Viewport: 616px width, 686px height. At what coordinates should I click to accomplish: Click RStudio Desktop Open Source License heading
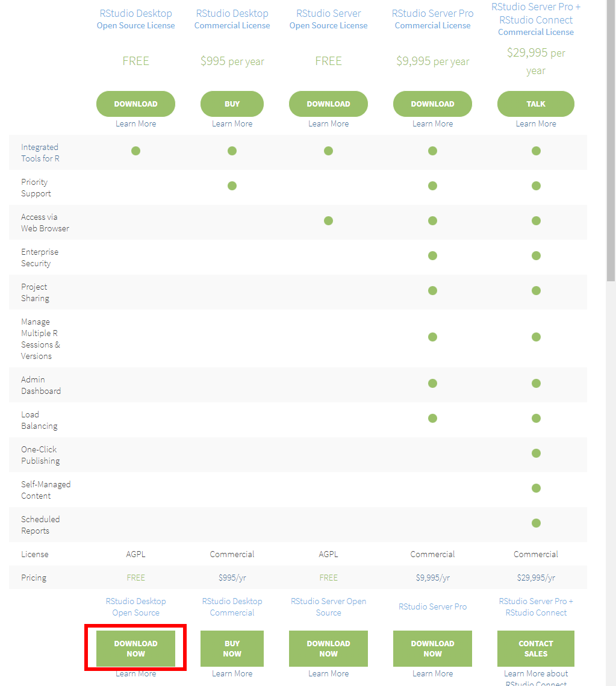[x=135, y=19]
